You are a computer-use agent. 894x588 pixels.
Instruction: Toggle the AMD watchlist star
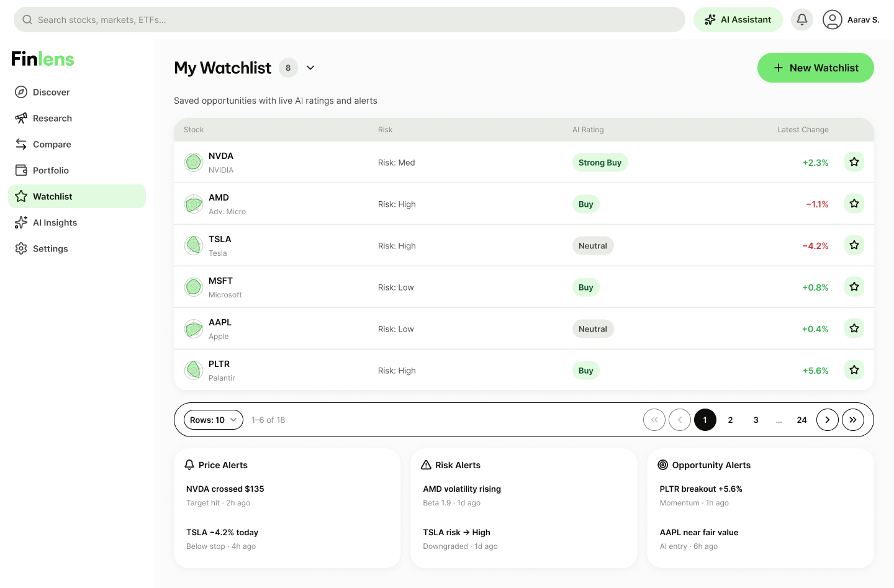point(854,204)
